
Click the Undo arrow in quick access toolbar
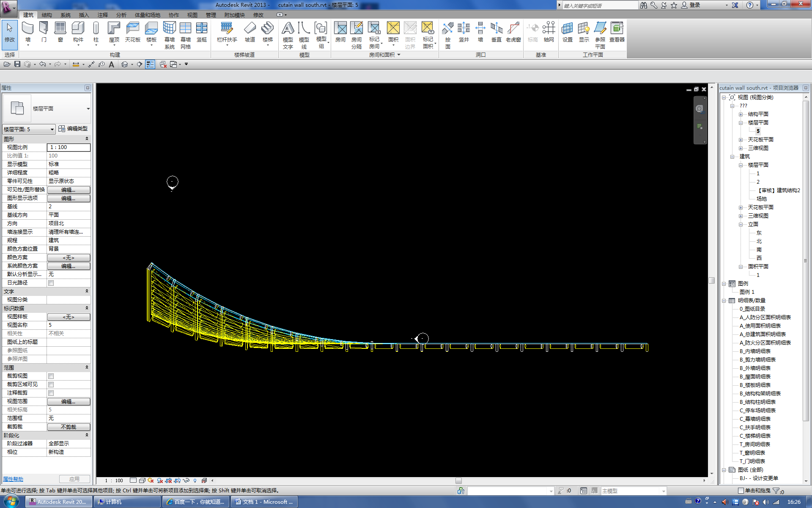click(43, 64)
